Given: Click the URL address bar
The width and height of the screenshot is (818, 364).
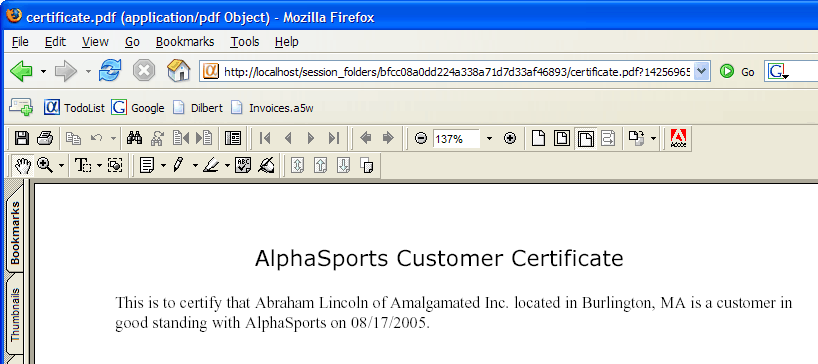Looking at the screenshot, I should click(x=456, y=72).
